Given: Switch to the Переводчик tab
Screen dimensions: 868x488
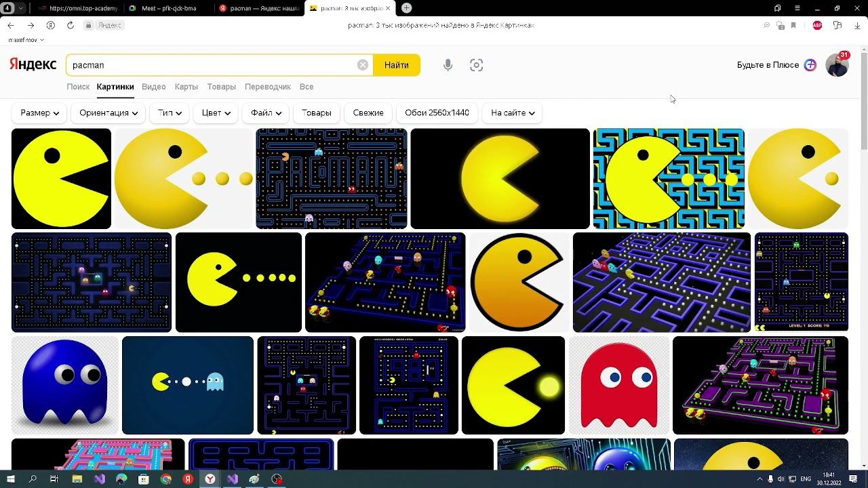Looking at the screenshot, I should 268,87.
